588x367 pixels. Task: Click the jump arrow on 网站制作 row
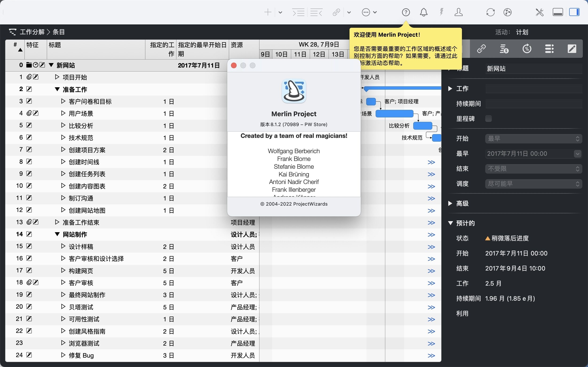tap(431, 235)
